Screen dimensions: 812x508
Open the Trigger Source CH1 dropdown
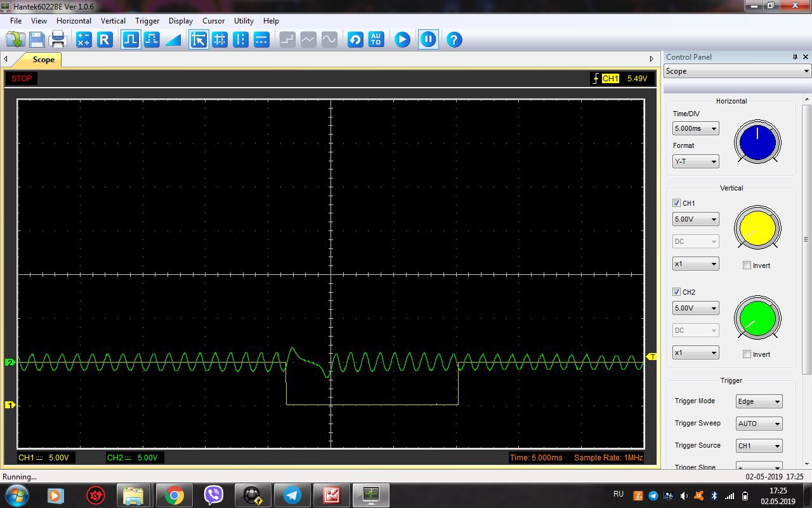click(x=759, y=446)
